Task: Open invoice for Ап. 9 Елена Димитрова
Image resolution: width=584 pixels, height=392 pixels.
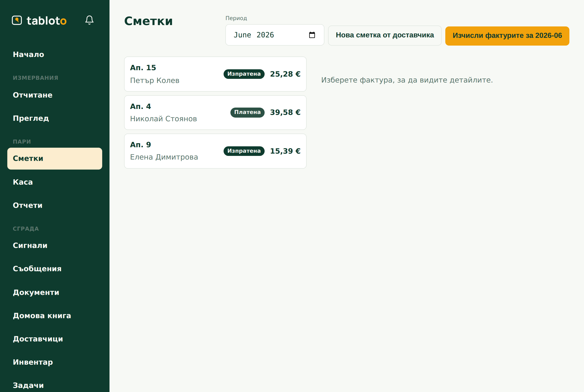Action: [215, 151]
